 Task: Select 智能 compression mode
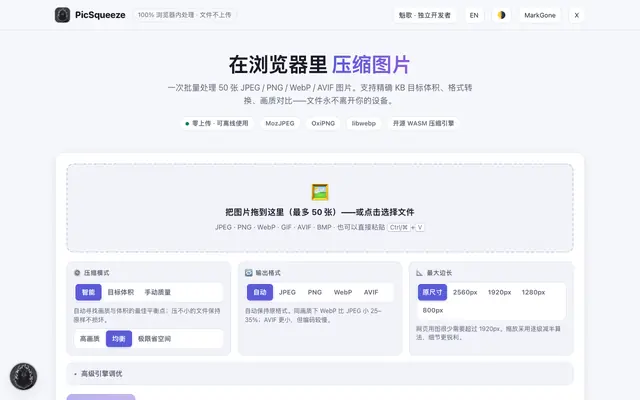click(x=88, y=292)
